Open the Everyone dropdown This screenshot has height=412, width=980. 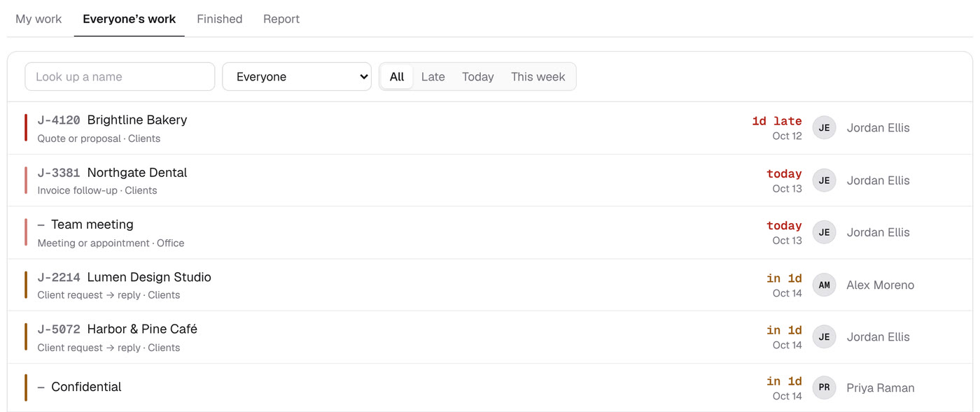(297, 77)
